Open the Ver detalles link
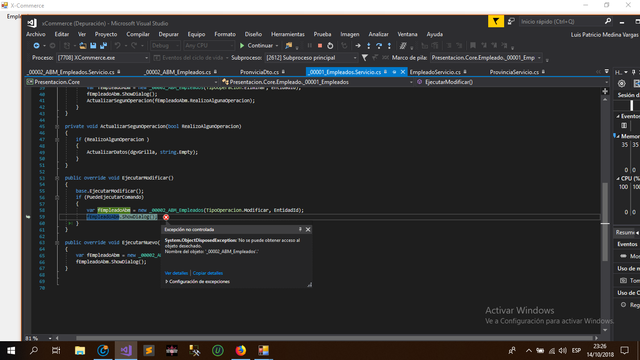 [x=176, y=273]
